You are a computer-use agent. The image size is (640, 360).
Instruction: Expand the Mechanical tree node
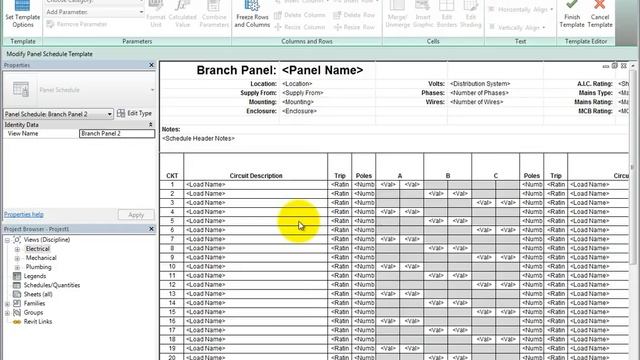point(17,258)
